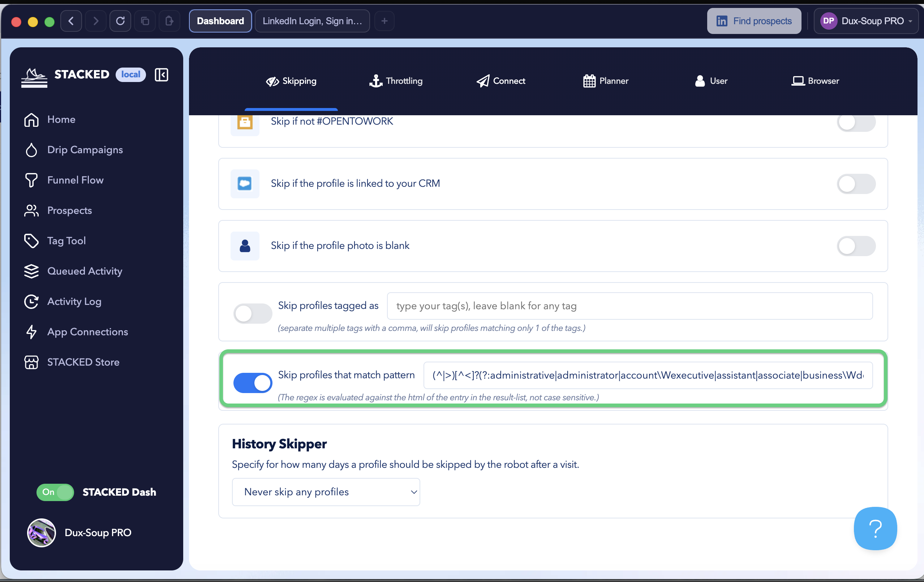The height and width of the screenshot is (582, 924).
Task: Disable Skip profiles that match pattern
Action: (x=253, y=383)
